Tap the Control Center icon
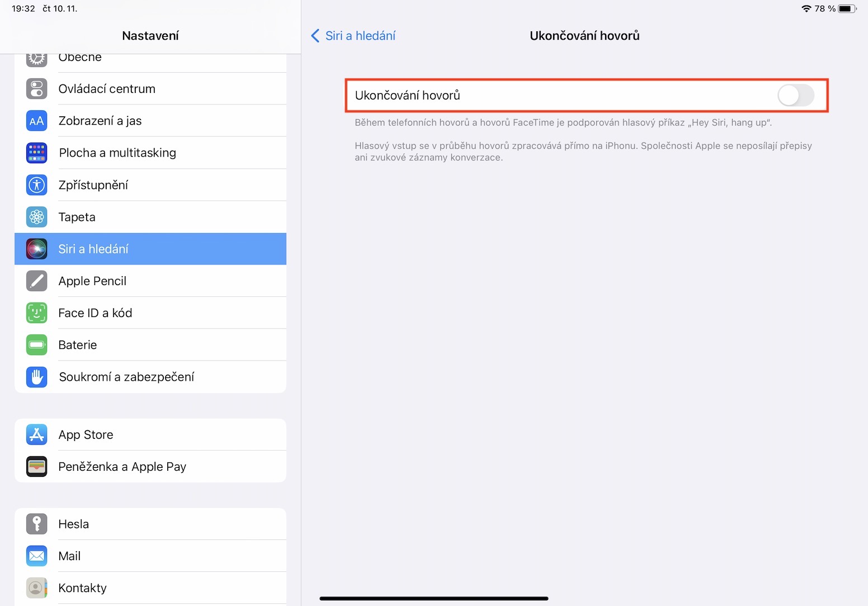 coord(37,89)
